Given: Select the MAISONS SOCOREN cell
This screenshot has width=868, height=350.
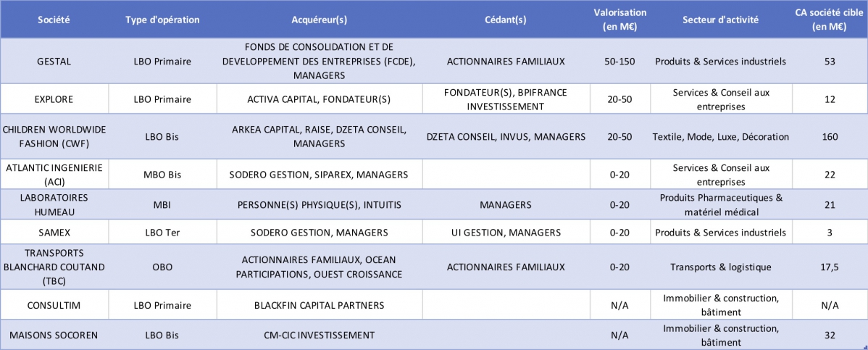Looking at the screenshot, I should pyautogui.click(x=54, y=335).
